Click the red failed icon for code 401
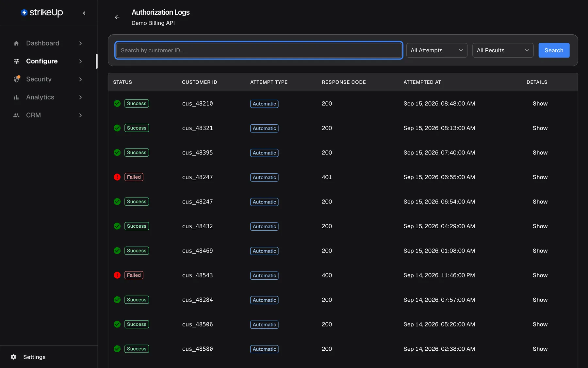 click(x=117, y=177)
